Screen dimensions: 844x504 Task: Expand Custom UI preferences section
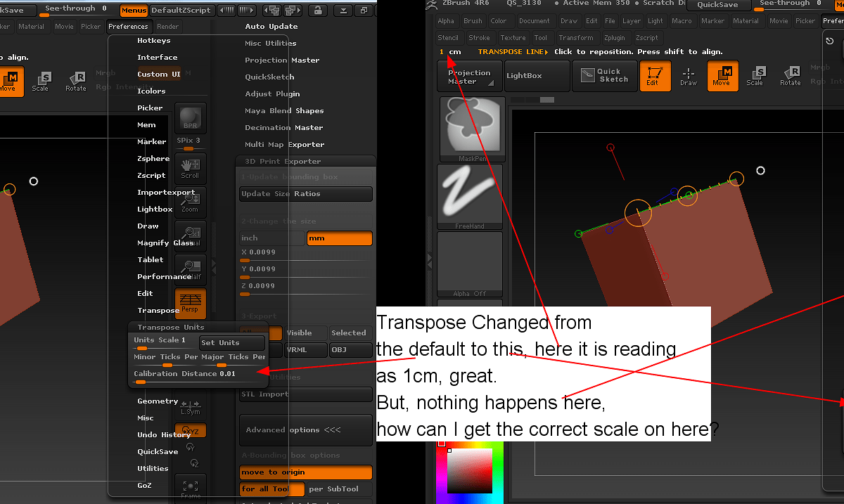tap(159, 74)
